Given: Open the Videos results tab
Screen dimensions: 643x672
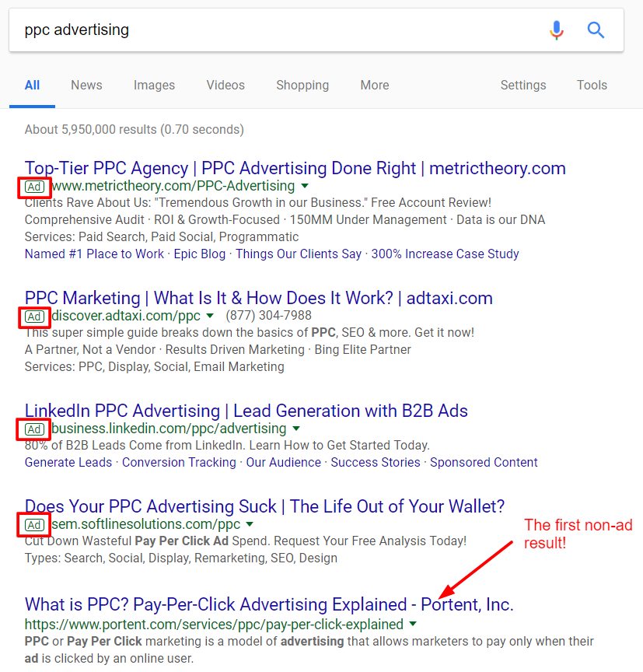Looking at the screenshot, I should (225, 85).
